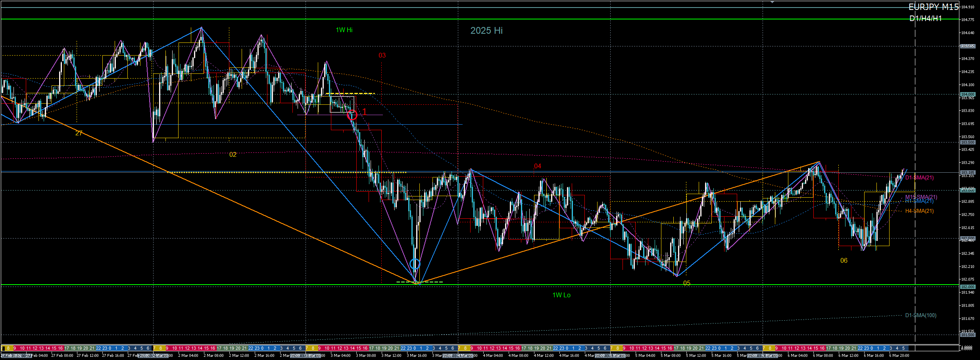Click the 2 Mar 04:00 time axis label
980x360 pixels.
tap(188, 356)
